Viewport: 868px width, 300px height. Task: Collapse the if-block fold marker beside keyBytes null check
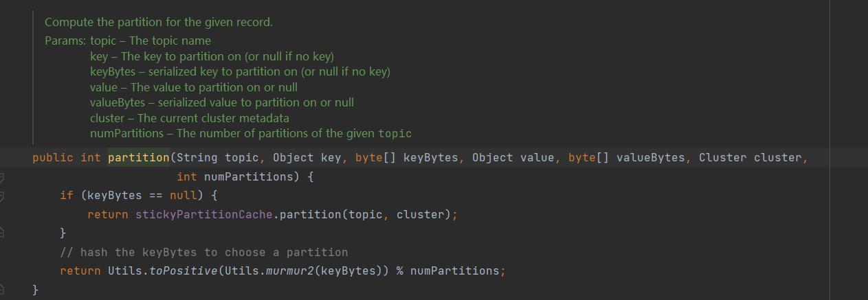(x=2, y=196)
